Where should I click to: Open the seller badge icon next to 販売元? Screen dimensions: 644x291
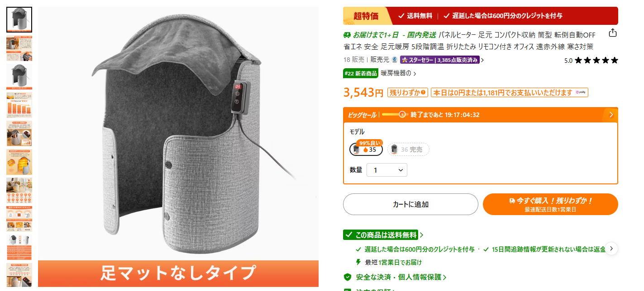point(395,60)
